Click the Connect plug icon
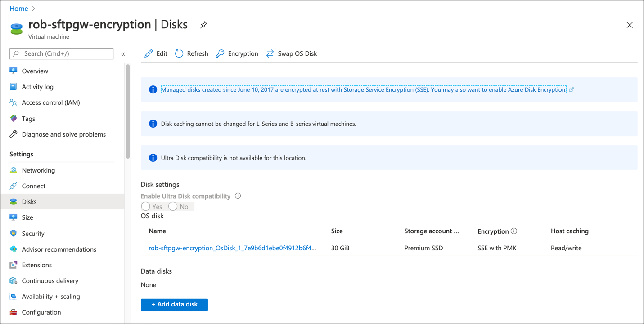This screenshot has height=324, width=644. 14,186
